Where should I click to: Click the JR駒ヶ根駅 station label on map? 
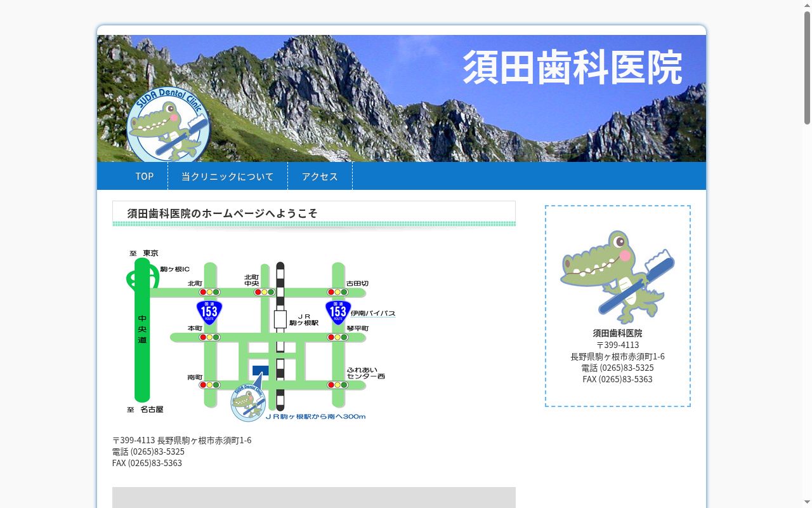[304, 319]
